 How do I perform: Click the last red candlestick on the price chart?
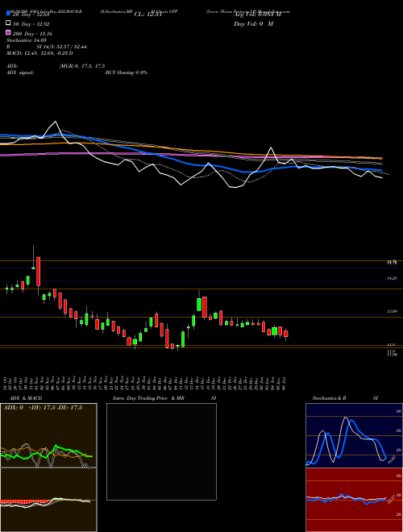pos(286,334)
